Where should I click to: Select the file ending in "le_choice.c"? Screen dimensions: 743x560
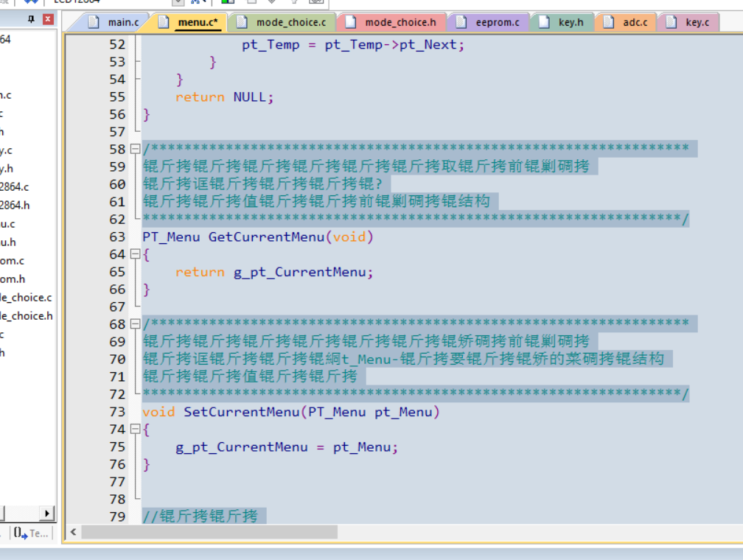click(26, 298)
